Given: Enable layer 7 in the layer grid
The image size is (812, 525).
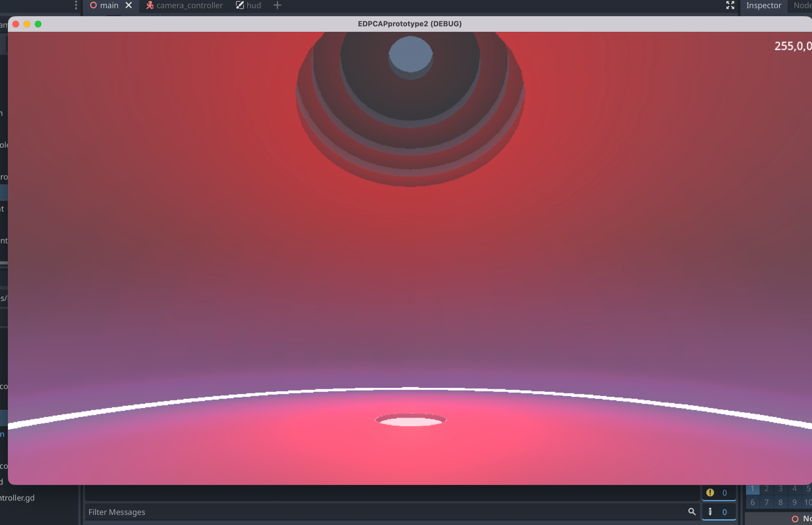Looking at the screenshot, I should (x=766, y=503).
